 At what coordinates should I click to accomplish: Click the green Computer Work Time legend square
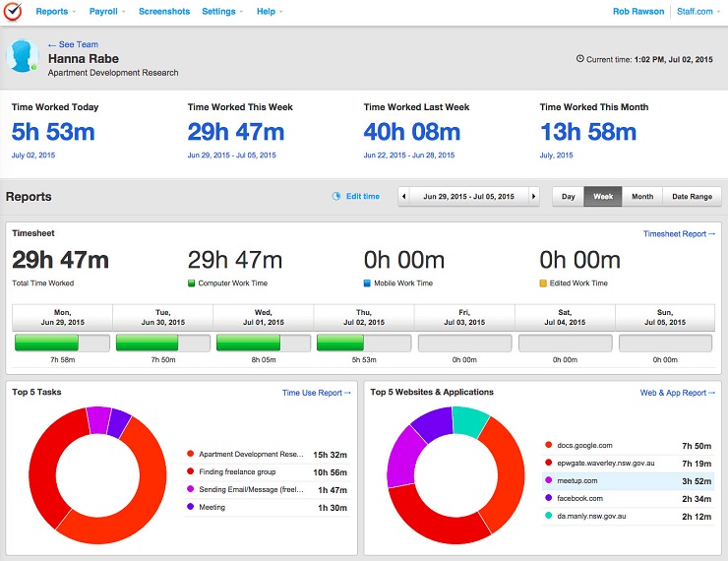coord(191,283)
